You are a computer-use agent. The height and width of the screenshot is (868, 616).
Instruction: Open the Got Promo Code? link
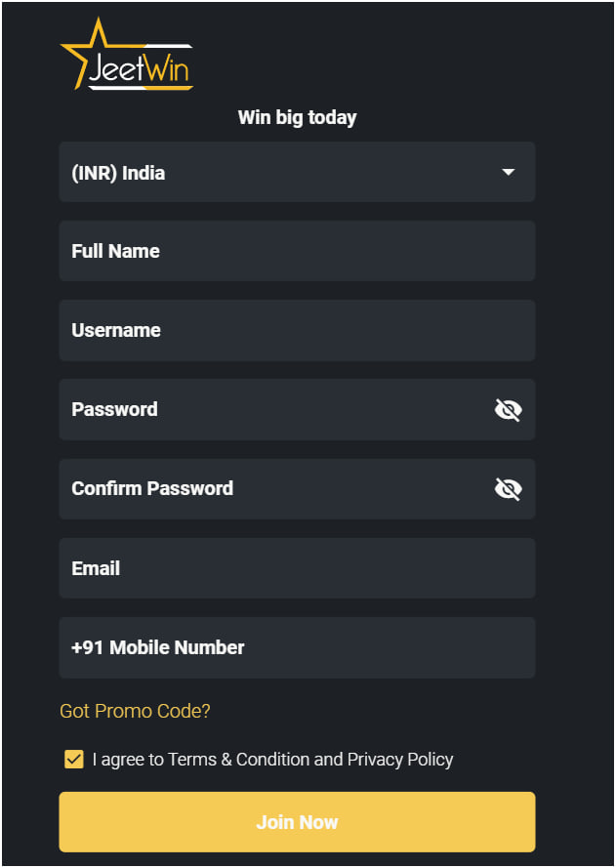[x=135, y=711]
